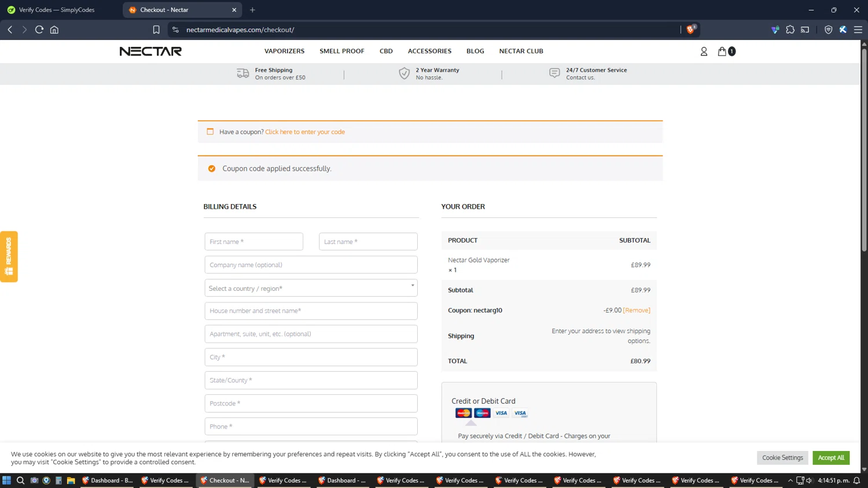868x488 pixels.
Task: Click the Visa payment logo
Action: [x=501, y=413]
